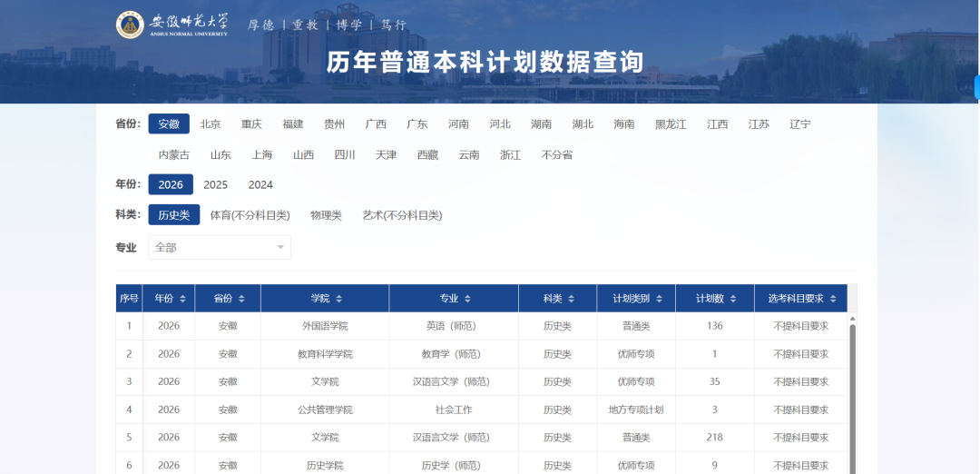Select 艺术(不分科目类) subject category
The image size is (980, 474).
coord(403,215)
